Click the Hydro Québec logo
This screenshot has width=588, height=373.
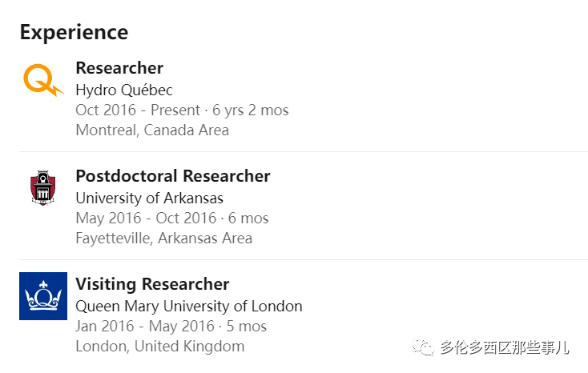(43, 80)
